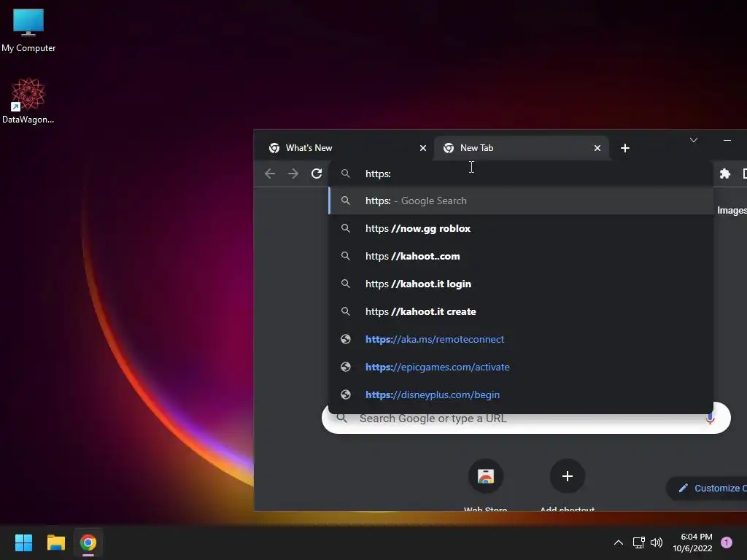This screenshot has height=560, width=747.
Task: Choose the 'https: - Google Search' suggestion
Action: click(x=521, y=201)
